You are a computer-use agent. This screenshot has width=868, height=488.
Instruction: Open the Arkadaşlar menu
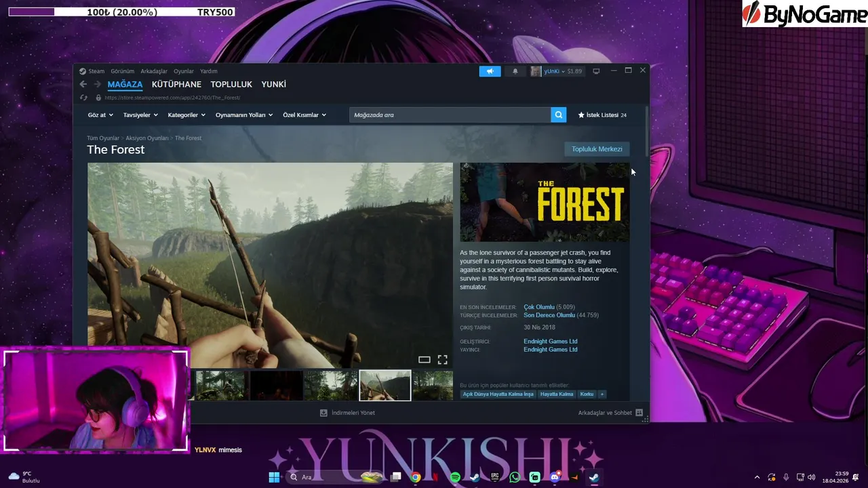pyautogui.click(x=154, y=71)
